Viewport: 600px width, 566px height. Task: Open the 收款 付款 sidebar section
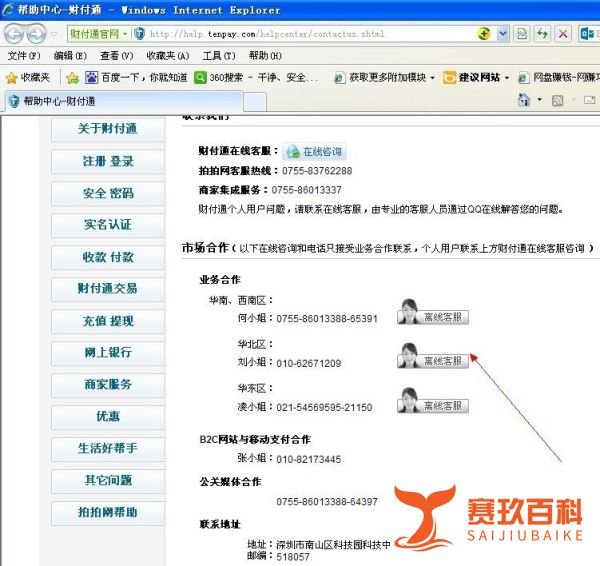point(108,257)
